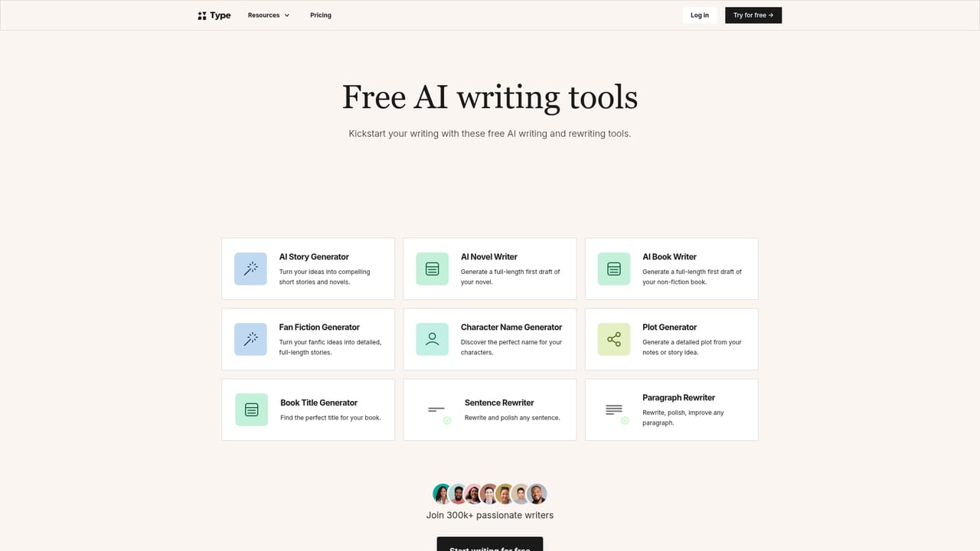Click the Character Name Generator person icon
Screen dimensions: 980x551
pos(432,339)
